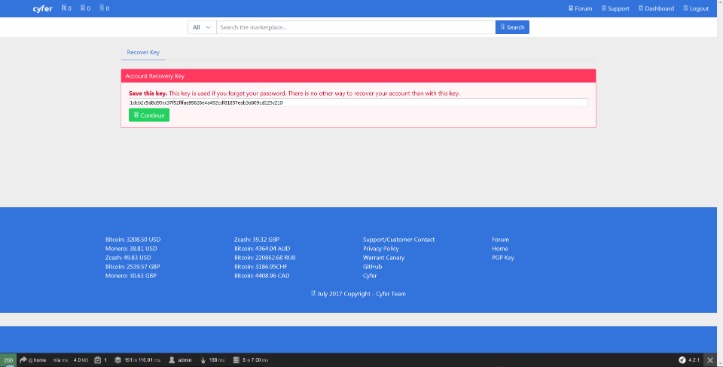The width and height of the screenshot is (723, 367).
Task: Click the recovery key text field
Action: (358, 103)
